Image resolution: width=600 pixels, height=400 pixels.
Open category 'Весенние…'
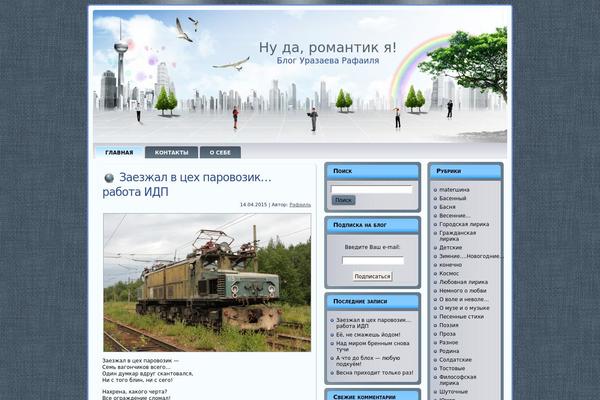point(455,216)
